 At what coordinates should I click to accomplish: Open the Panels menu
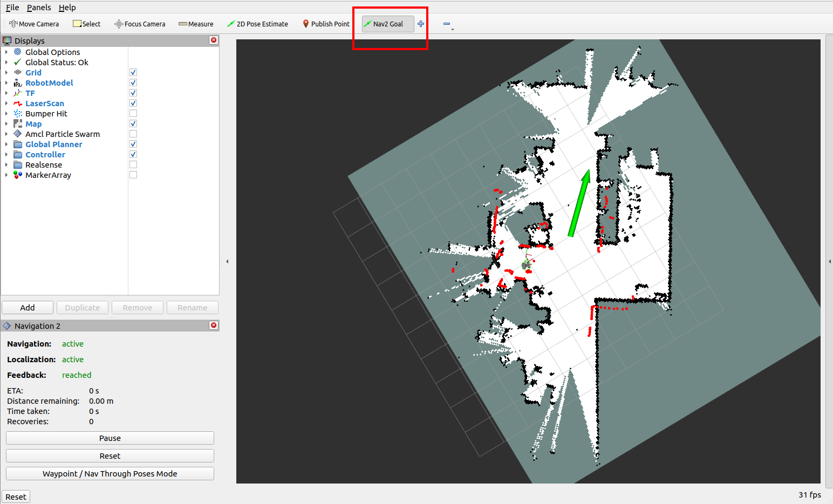[39, 8]
